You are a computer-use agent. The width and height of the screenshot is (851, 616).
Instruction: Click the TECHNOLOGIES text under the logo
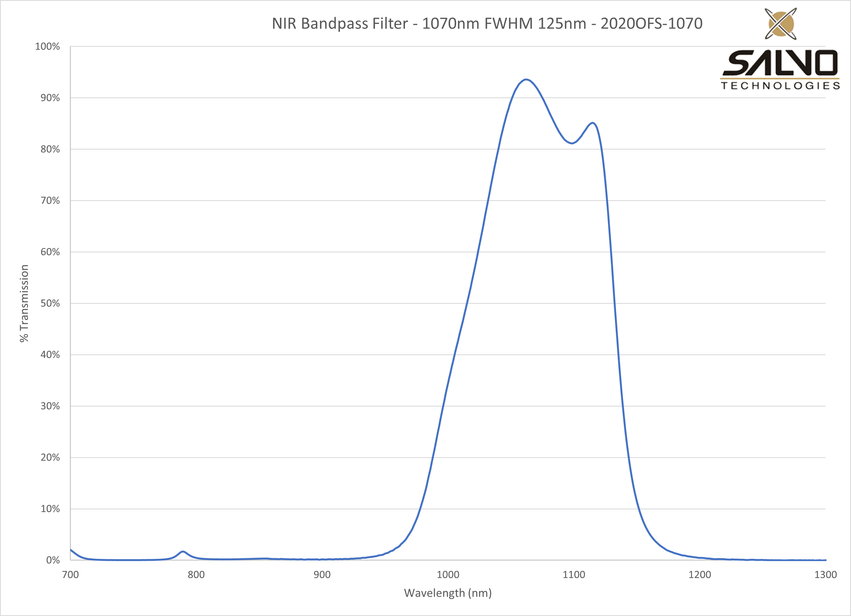[780, 86]
